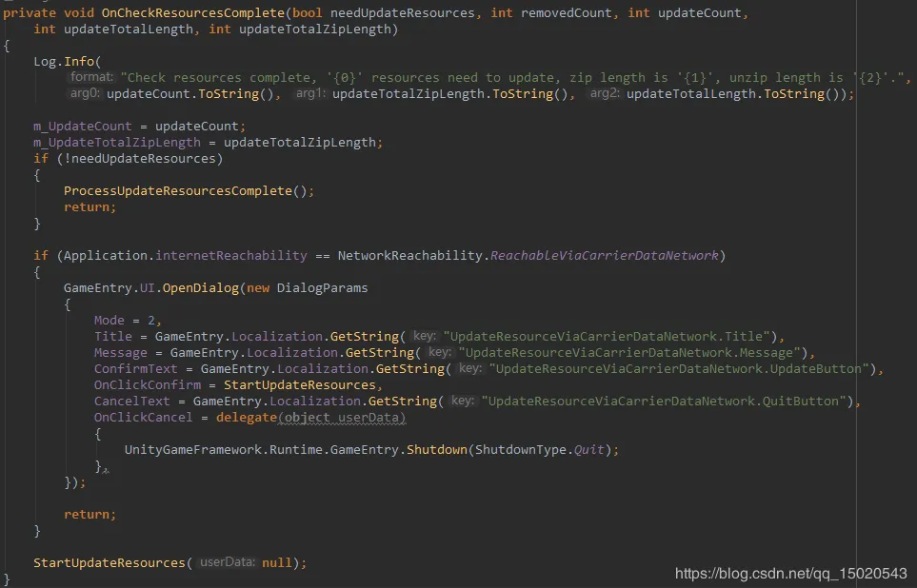Click the OnClickConfirm property

pos(148,385)
